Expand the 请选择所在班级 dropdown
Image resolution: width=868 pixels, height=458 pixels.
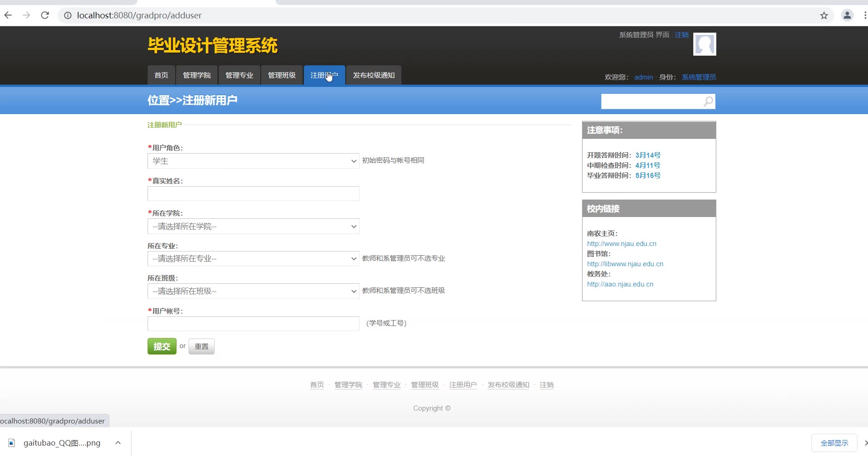[253, 291]
